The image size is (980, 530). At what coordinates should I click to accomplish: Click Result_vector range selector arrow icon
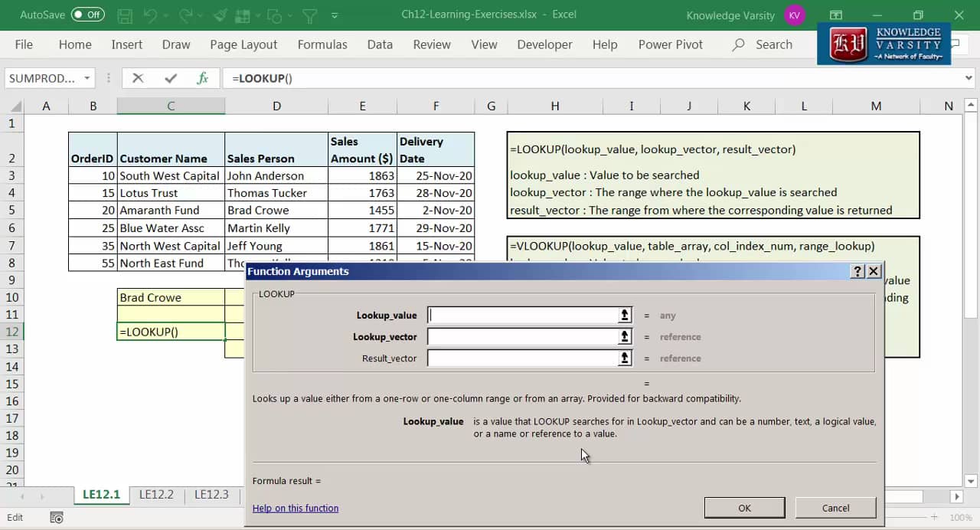(x=625, y=358)
